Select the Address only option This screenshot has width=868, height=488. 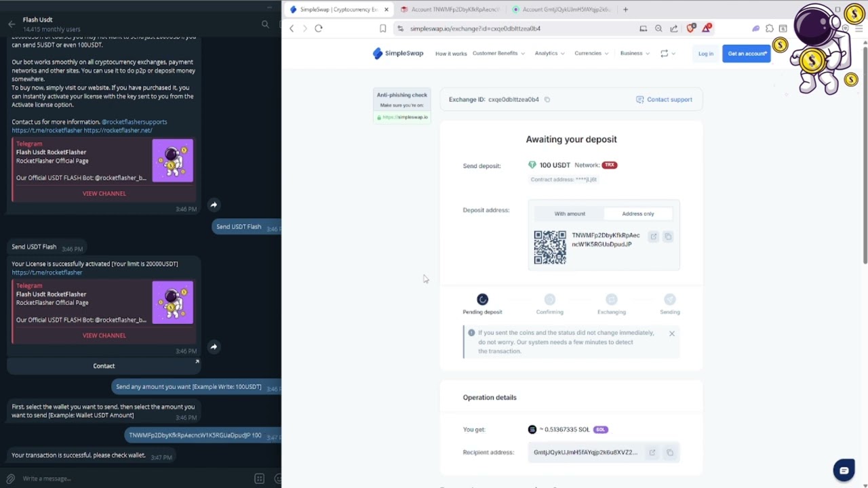(x=638, y=213)
